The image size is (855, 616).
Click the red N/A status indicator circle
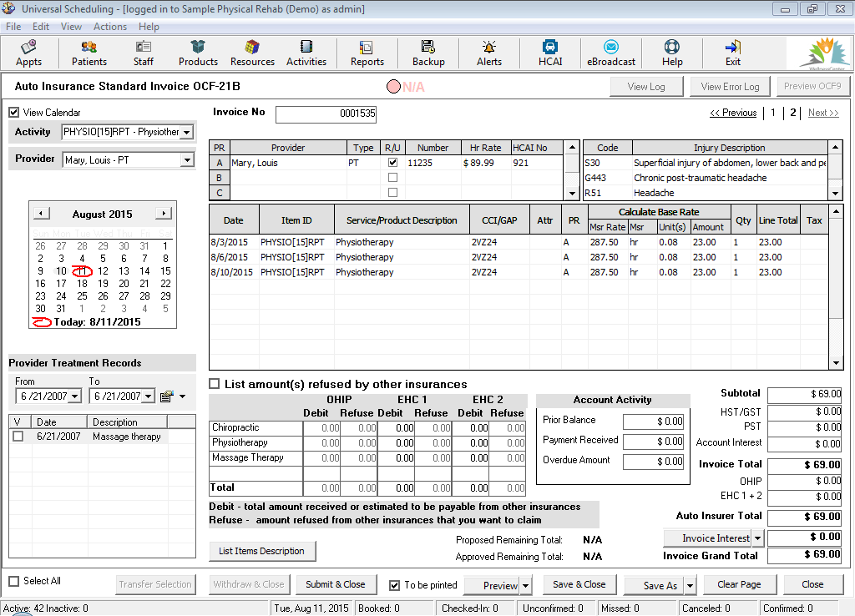tap(393, 87)
